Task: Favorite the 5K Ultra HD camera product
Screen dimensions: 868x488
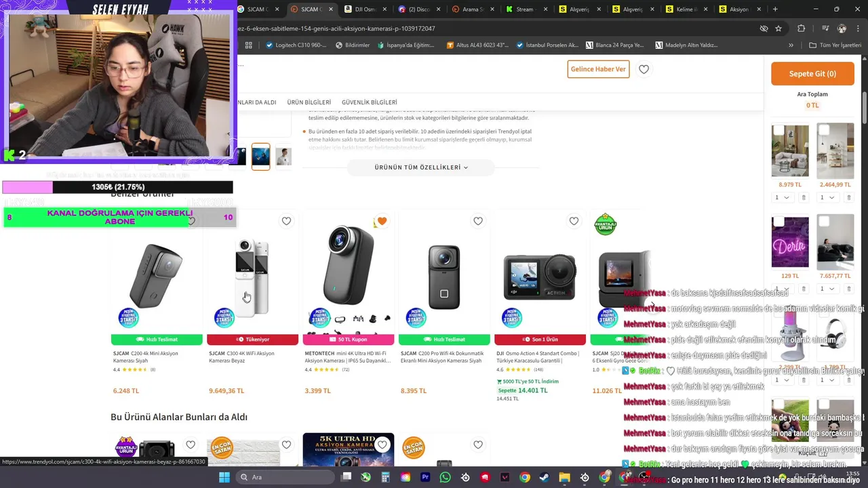Action: 382,445
